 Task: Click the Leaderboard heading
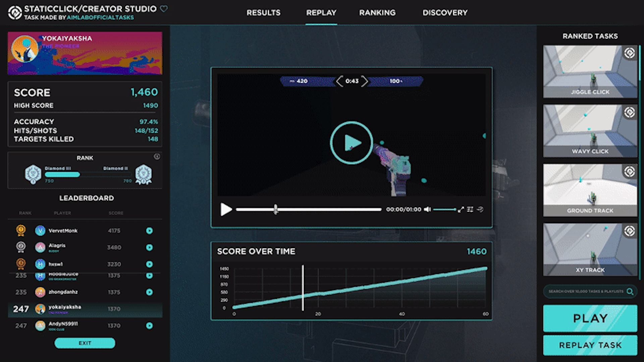(87, 198)
